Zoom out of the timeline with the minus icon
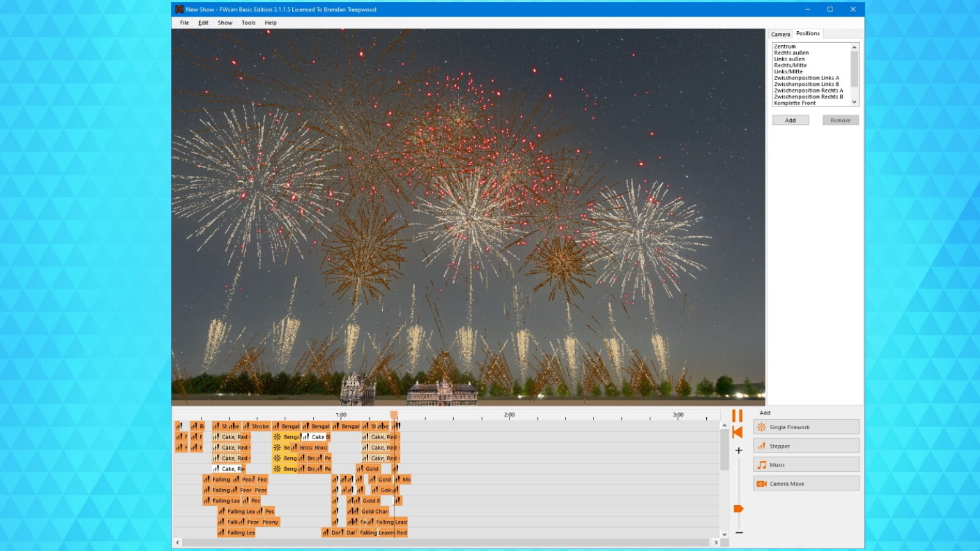980x551 pixels. click(x=738, y=533)
